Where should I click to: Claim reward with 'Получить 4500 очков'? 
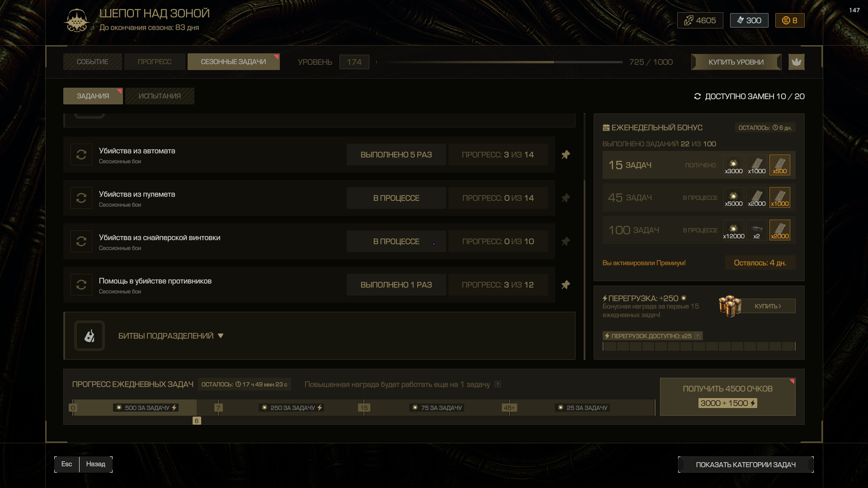(728, 397)
